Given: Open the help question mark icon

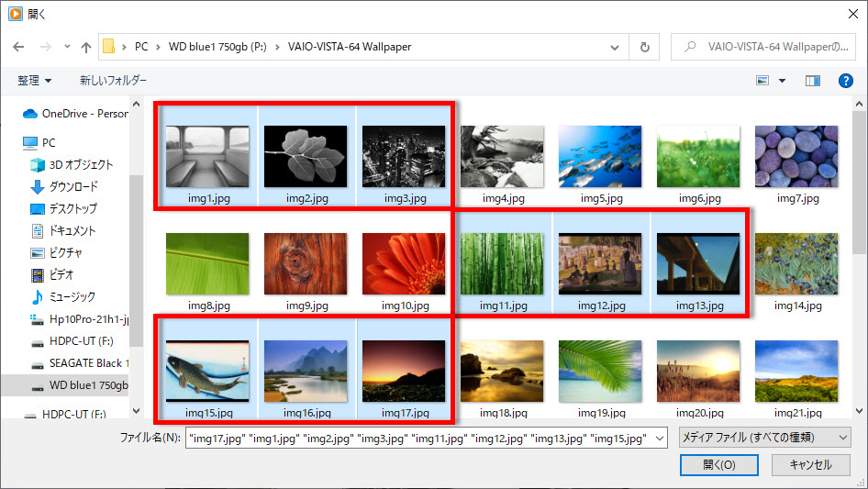Looking at the screenshot, I should [x=846, y=81].
